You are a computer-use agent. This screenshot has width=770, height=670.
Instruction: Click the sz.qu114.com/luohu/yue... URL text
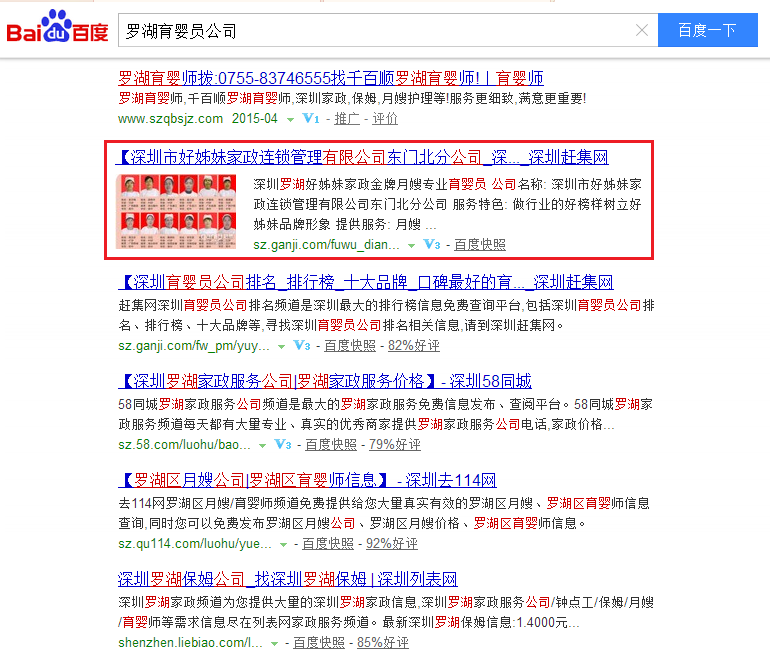194,543
